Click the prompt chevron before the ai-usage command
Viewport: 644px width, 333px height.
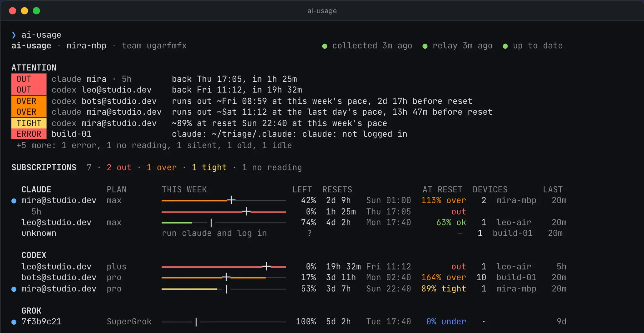[14, 35]
